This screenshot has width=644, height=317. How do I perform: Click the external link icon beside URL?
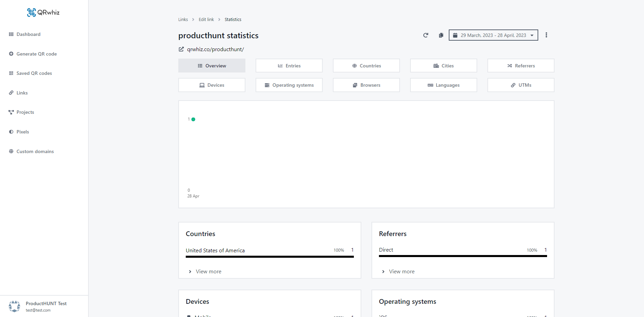pyautogui.click(x=181, y=49)
